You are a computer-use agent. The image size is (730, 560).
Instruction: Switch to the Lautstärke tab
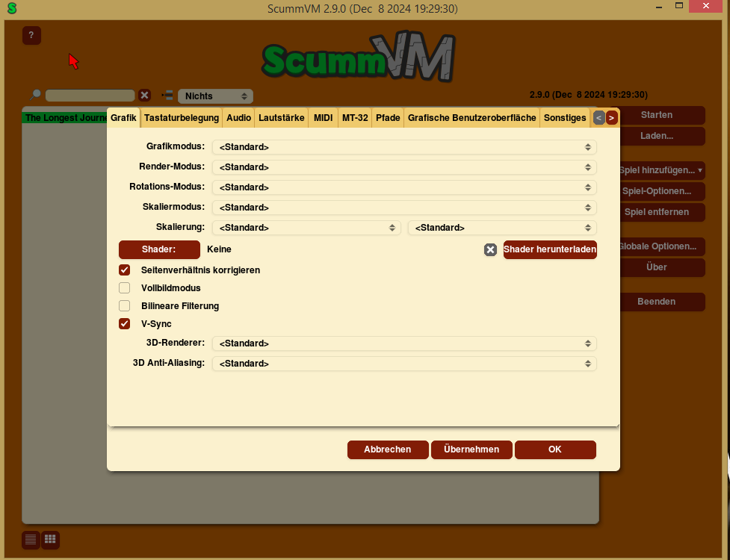click(282, 118)
